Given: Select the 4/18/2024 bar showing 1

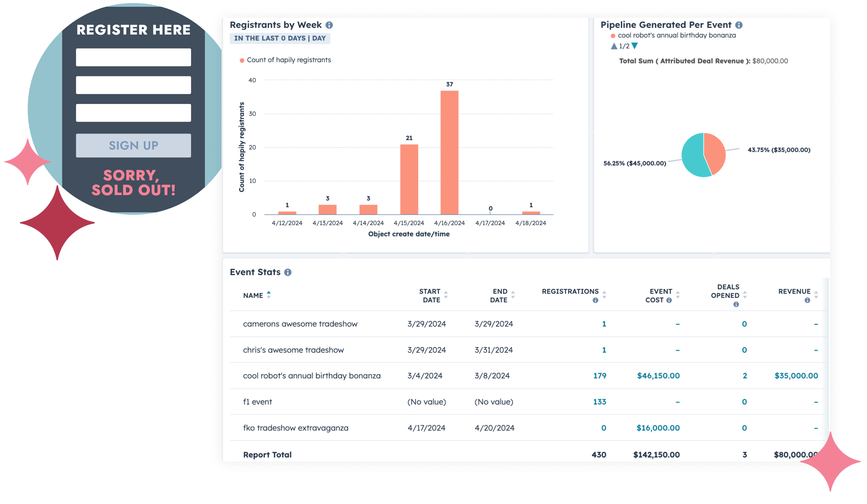Looking at the screenshot, I should tap(531, 213).
